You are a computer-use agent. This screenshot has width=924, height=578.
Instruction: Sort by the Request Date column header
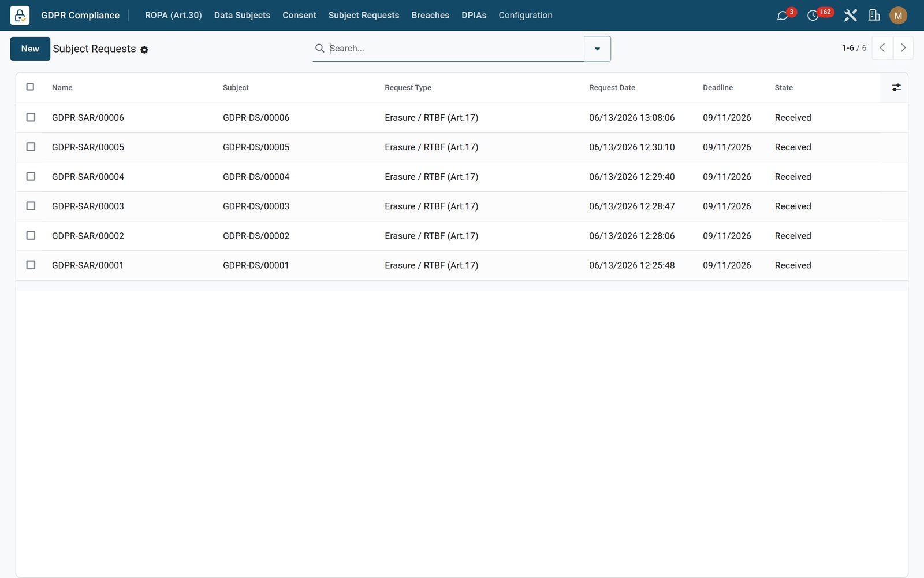pos(612,88)
